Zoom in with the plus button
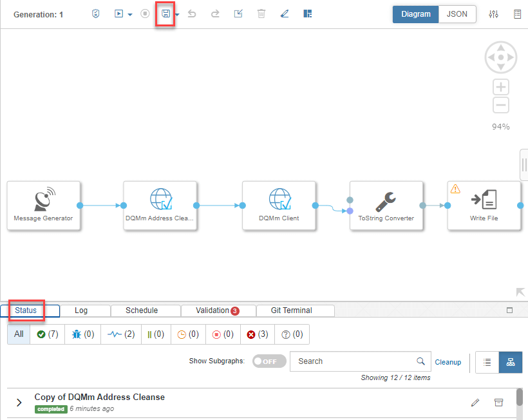This screenshot has width=528, height=420. click(501, 87)
